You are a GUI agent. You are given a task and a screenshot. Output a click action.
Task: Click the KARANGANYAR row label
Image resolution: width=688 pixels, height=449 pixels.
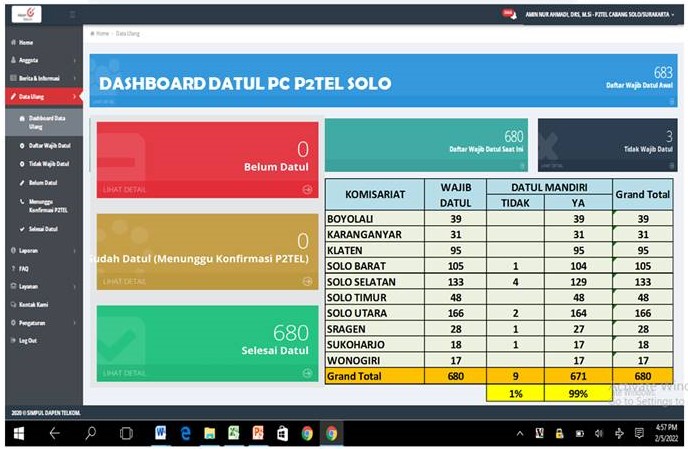364,235
